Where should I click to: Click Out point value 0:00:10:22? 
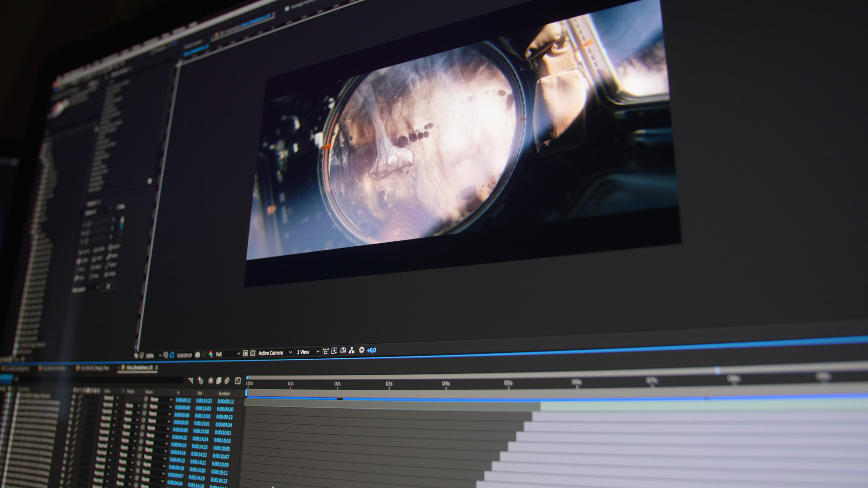(x=204, y=401)
